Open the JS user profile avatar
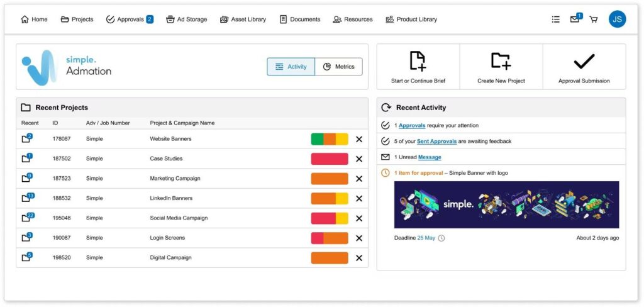This screenshot has width=644, height=307. click(618, 19)
